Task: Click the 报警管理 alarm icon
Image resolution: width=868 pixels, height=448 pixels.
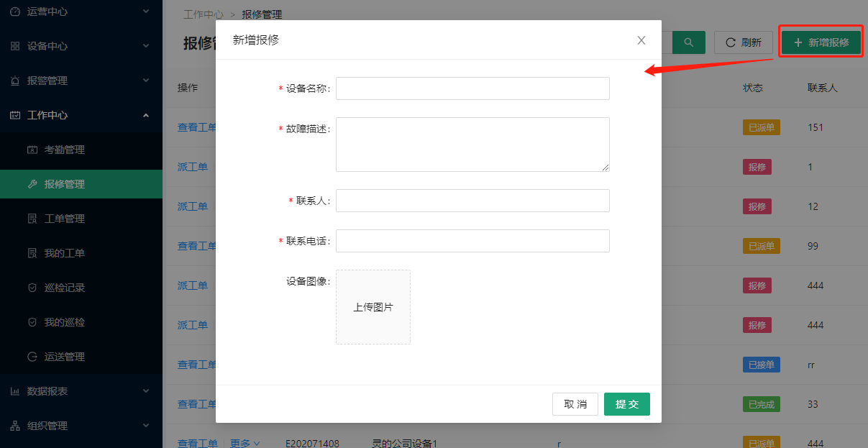Action: tap(15, 81)
